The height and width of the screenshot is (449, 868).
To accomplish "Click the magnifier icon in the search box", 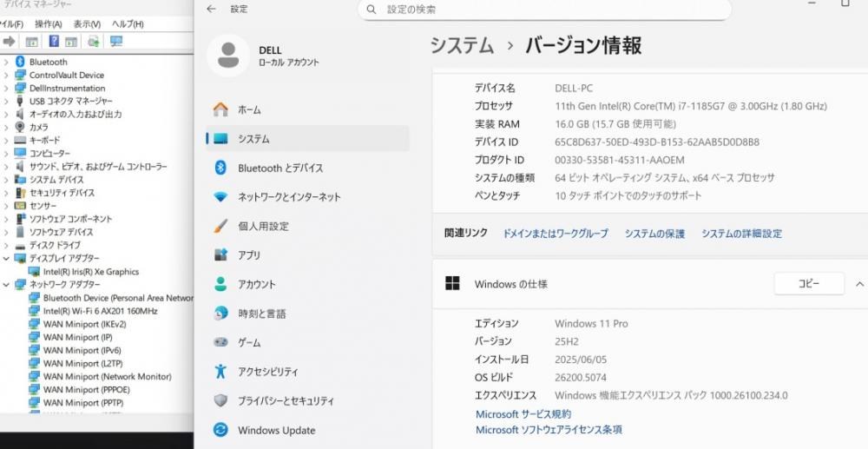I will coord(372,10).
